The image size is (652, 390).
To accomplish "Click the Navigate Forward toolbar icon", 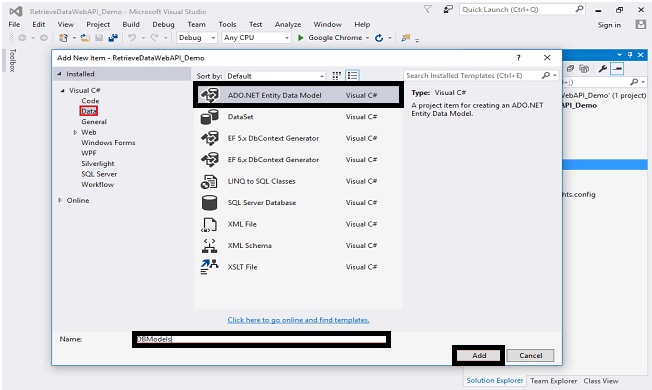I will tap(44, 38).
